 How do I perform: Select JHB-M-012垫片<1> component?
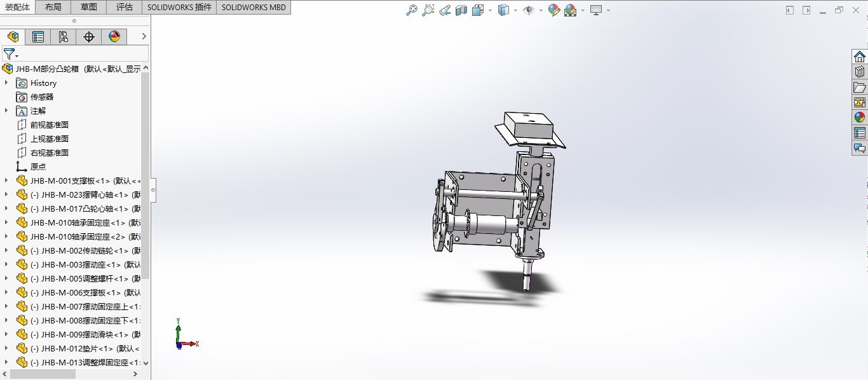click(x=79, y=348)
